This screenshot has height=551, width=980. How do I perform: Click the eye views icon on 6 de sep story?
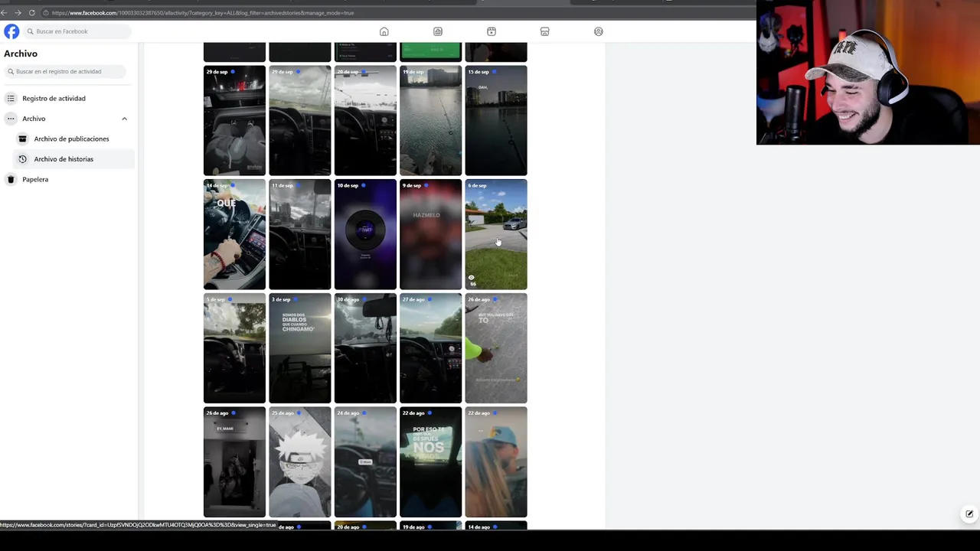472,278
